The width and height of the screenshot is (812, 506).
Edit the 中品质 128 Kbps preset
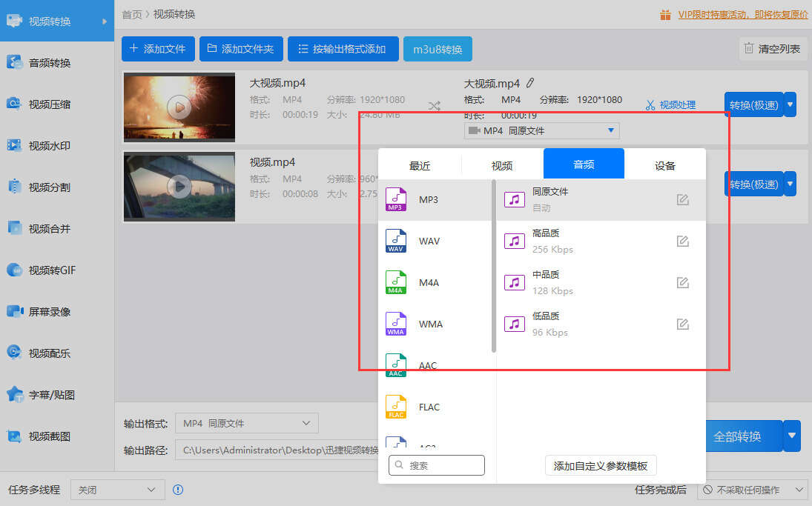682,282
